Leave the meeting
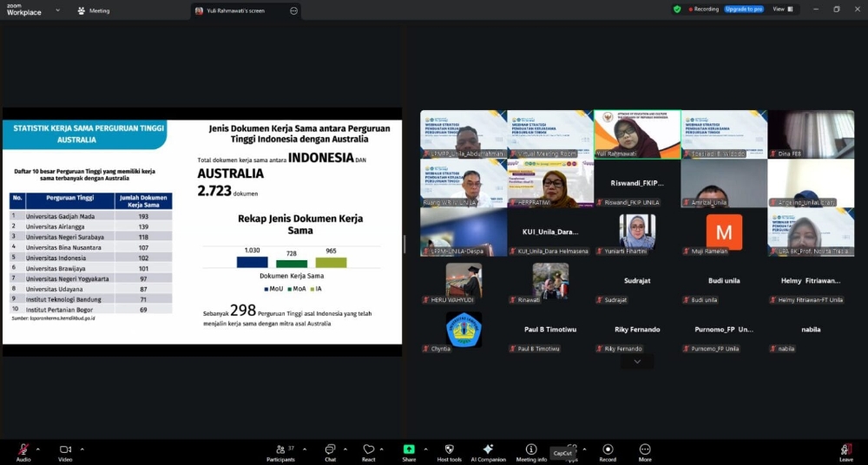Image resolution: width=868 pixels, height=465 pixels. click(x=845, y=451)
